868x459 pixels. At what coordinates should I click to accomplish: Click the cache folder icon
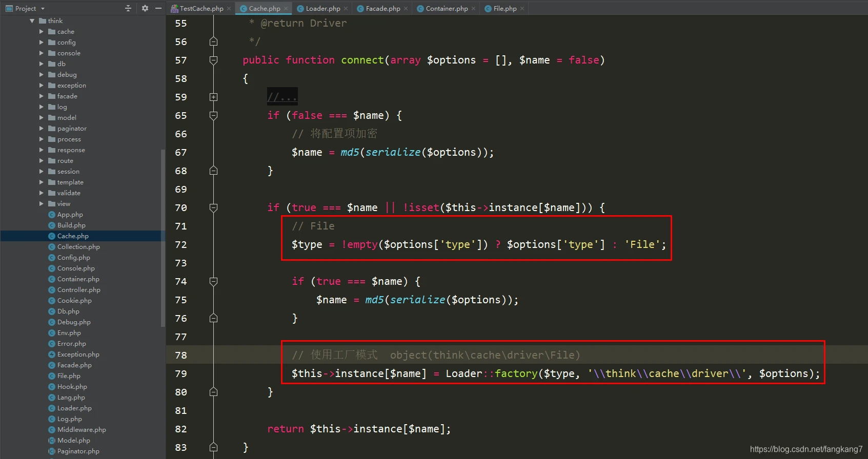[x=52, y=32]
